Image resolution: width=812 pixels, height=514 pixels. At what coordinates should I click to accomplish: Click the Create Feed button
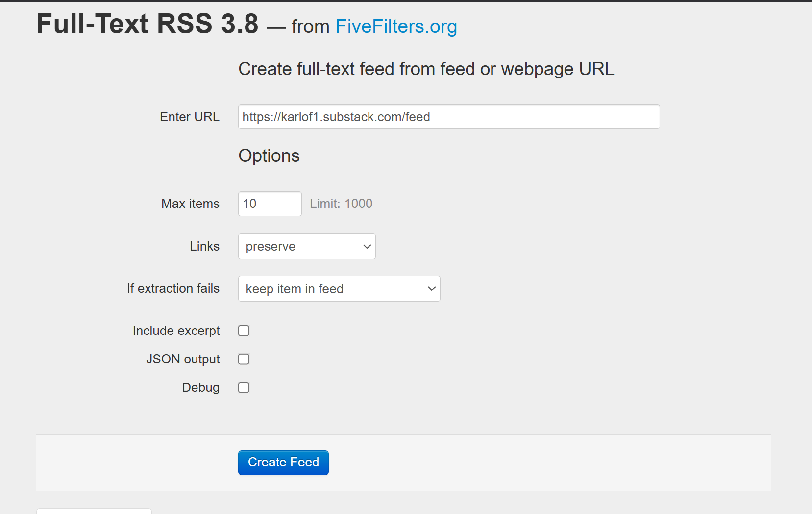tap(283, 463)
